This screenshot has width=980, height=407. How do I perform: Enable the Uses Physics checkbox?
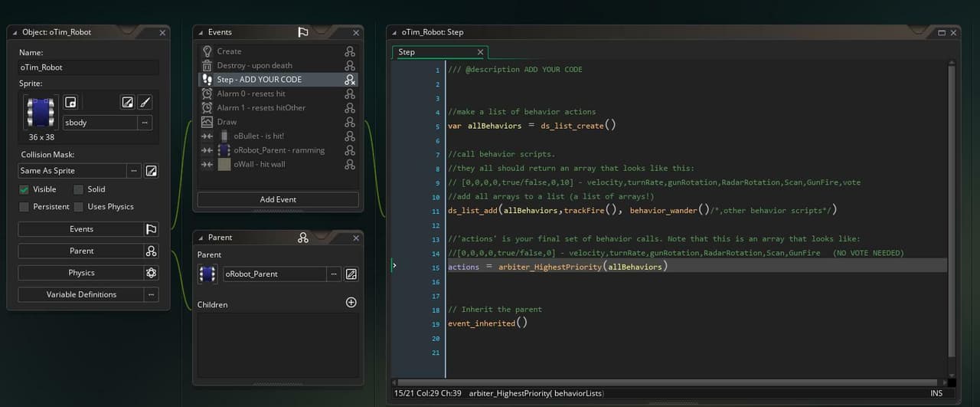[x=78, y=207]
